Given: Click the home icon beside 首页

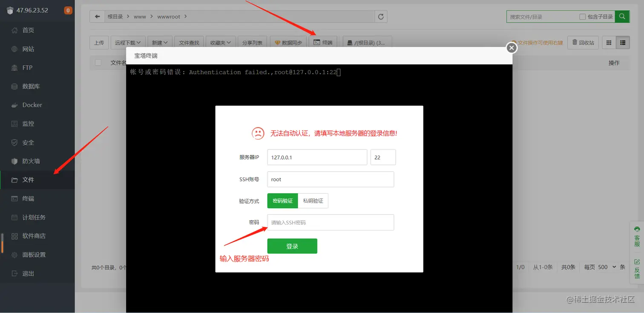Looking at the screenshot, I should [x=14, y=30].
